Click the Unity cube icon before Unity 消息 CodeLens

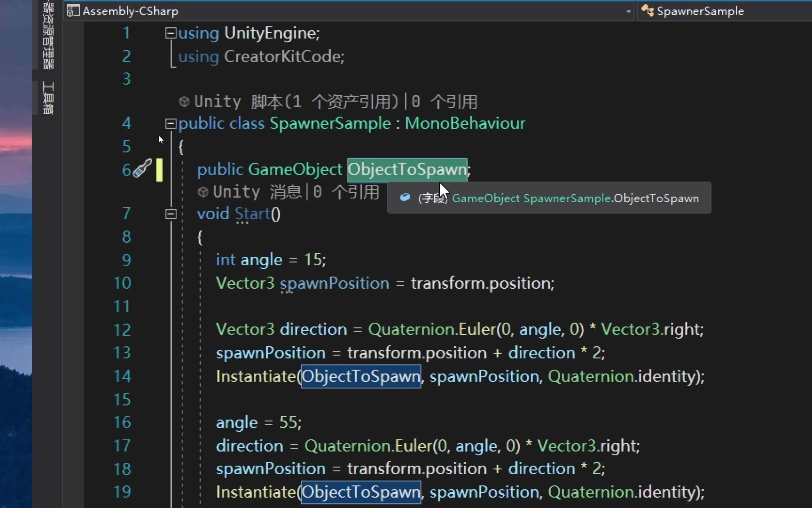click(x=203, y=191)
